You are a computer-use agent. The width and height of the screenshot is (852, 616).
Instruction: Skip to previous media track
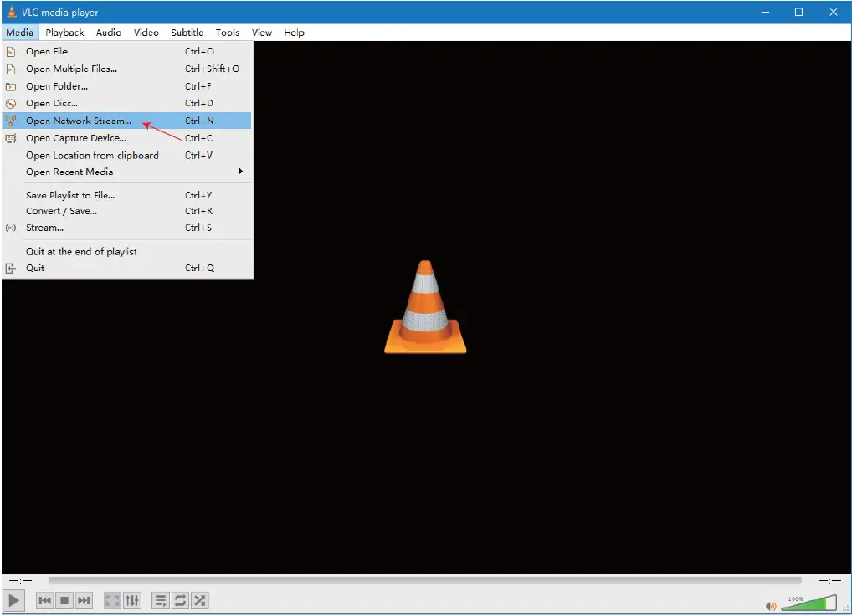[x=45, y=600]
